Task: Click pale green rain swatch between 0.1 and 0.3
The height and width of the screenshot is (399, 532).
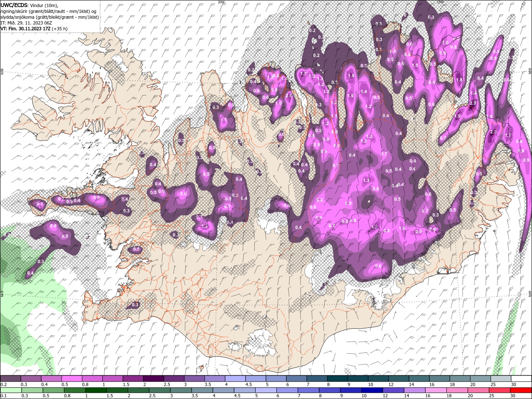Action: coord(10,390)
